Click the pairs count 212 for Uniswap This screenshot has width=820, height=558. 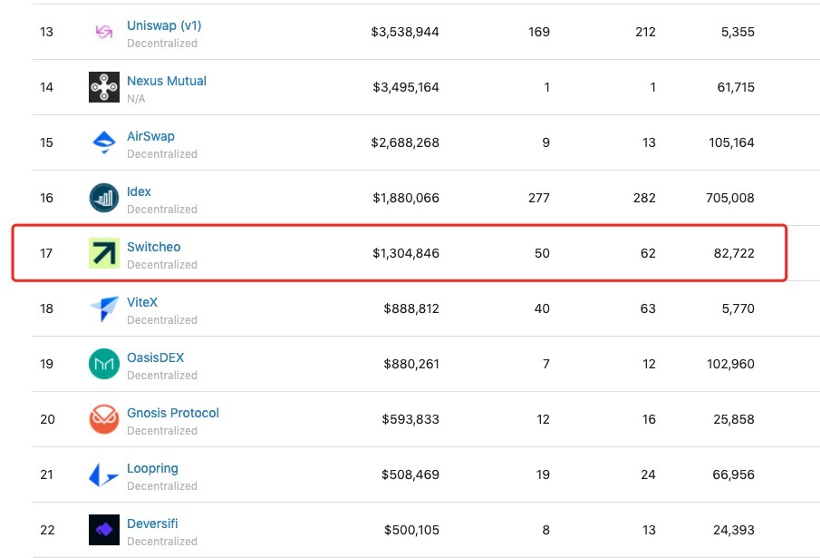[645, 32]
